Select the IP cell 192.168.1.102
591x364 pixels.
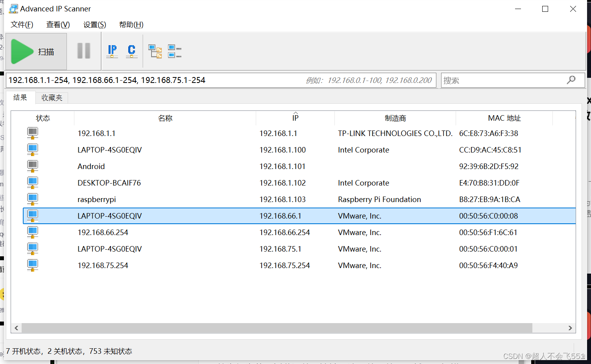point(283,183)
